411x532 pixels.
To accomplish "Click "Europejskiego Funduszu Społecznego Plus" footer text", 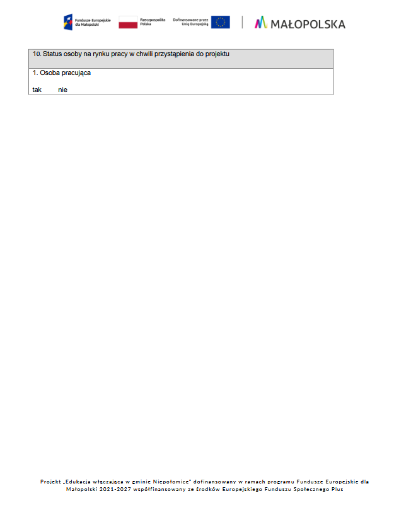I will (x=282, y=489).
